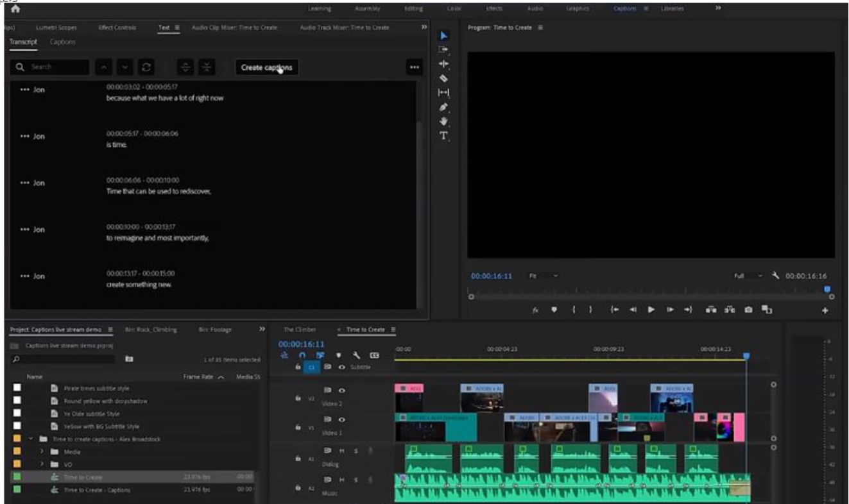Select the Pen tool

click(443, 106)
